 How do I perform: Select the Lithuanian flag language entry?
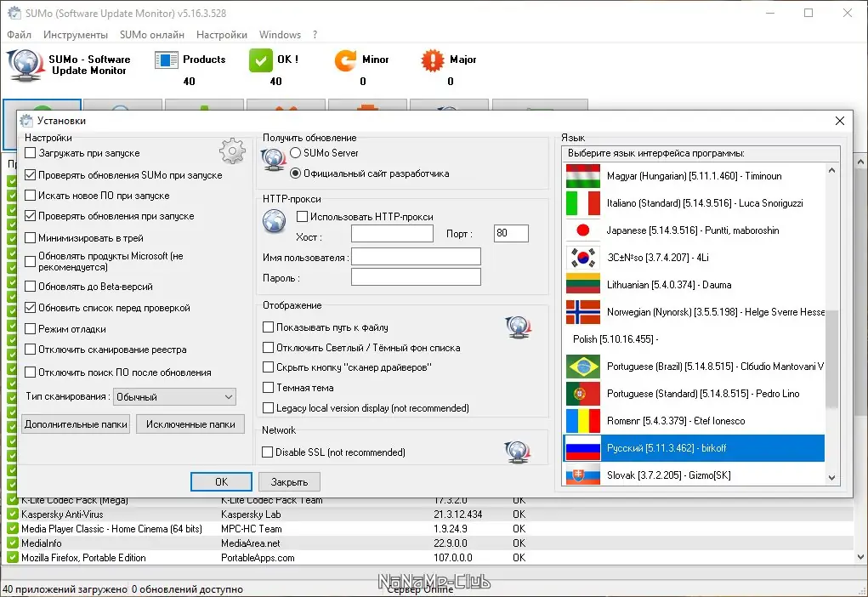pos(694,285)
